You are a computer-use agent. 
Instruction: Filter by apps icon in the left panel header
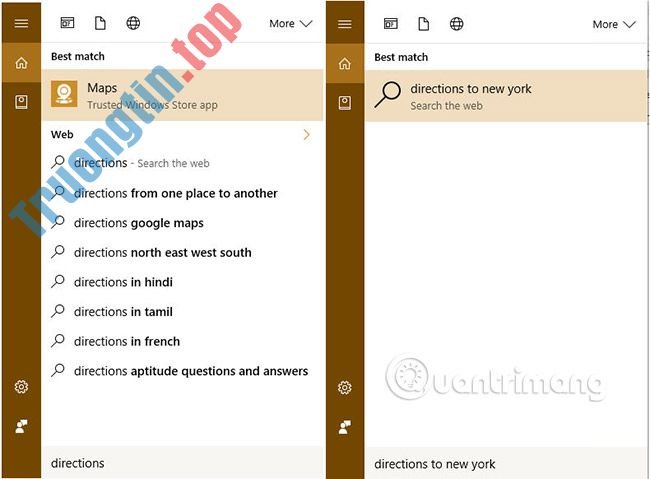pyautogui.click(x=67, y=23)
